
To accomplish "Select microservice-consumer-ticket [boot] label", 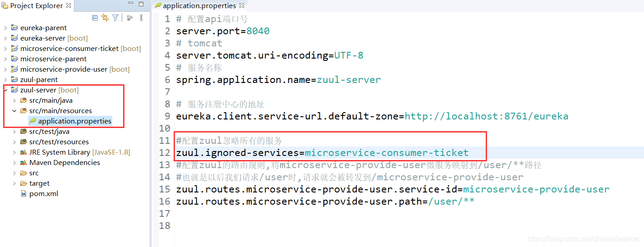I will tap(81, 48).
